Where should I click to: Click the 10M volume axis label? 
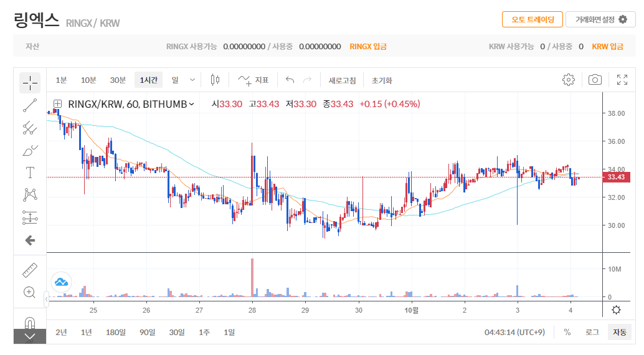615,269
